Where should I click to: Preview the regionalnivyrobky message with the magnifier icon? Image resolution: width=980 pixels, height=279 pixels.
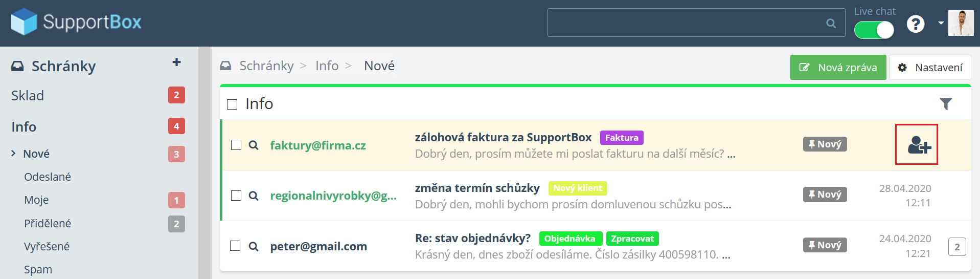pyautogui.click(x=253, y=196)
